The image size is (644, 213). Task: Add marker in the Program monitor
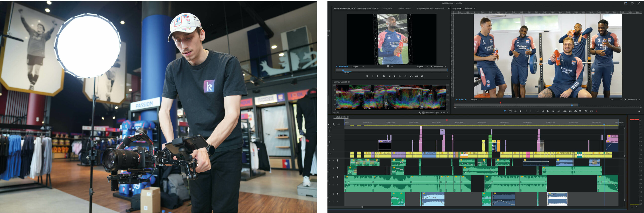(x=520, y=111)
